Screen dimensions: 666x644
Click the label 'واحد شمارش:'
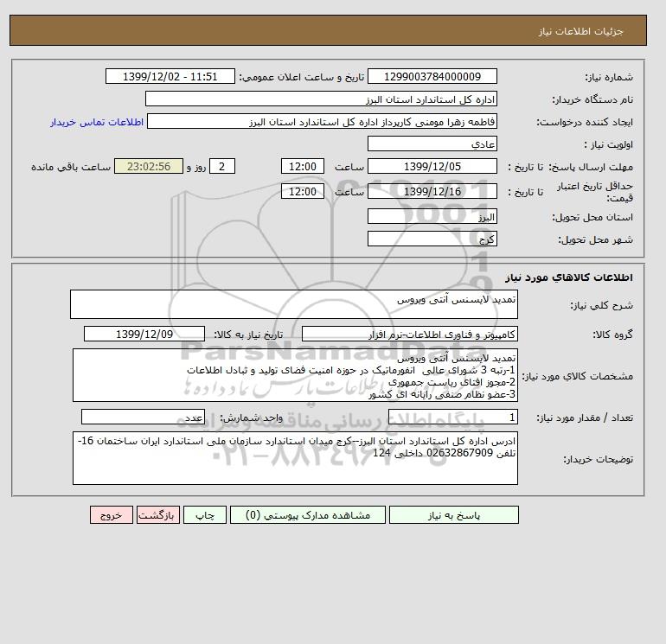coord(251,418)
